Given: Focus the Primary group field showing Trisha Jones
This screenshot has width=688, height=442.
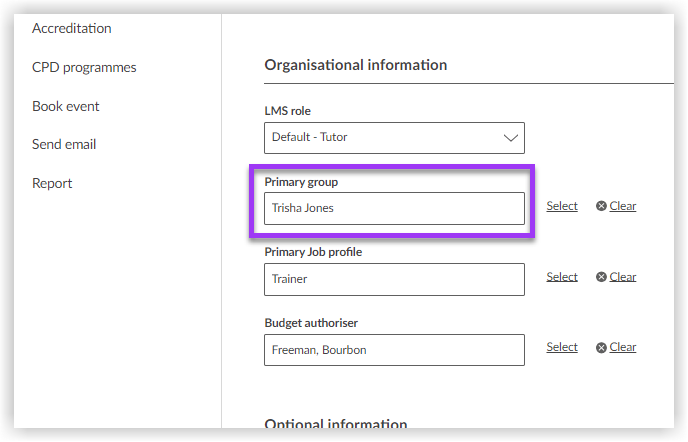Looking at the screenshot, I should (x=394, y=208).
